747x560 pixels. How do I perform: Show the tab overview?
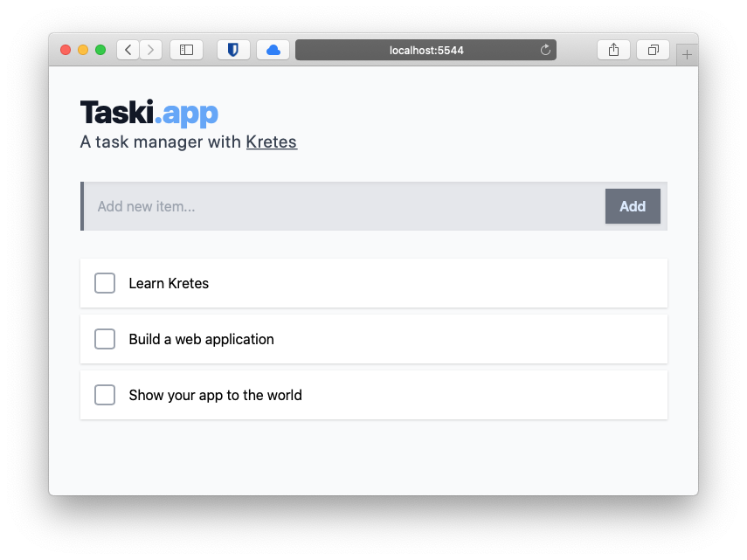click(x=654, y=50)
